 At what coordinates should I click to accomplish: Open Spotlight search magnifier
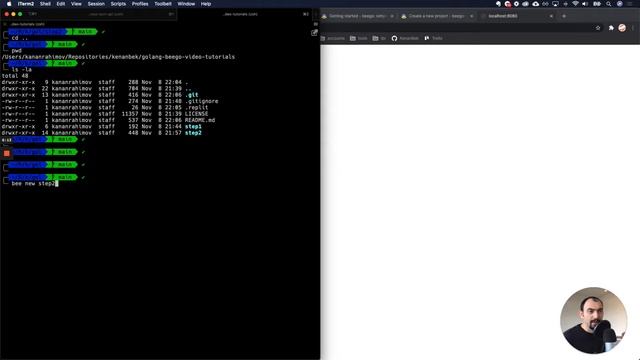609,4
